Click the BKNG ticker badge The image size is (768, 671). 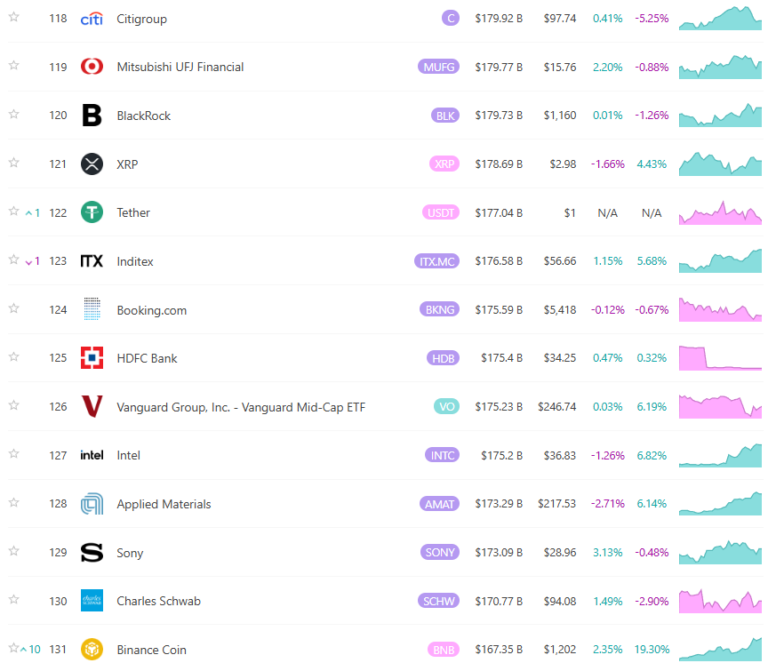440,310
